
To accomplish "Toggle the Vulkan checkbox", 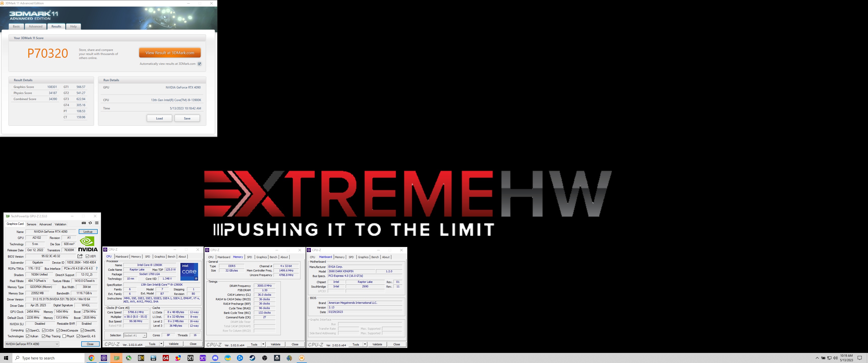I will [28, 336].
